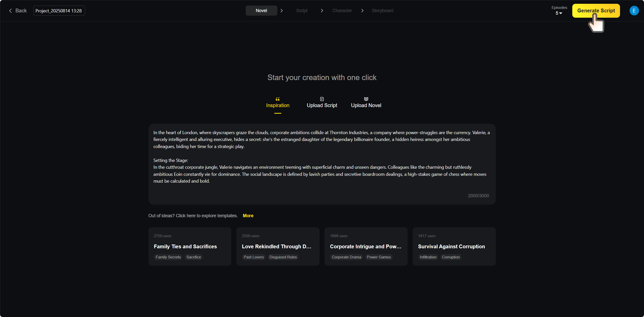Image resolution: width=644 pixels, height=317 pixels.
Task: Click the chevron between Script and Character
Action: coord(322,11)
